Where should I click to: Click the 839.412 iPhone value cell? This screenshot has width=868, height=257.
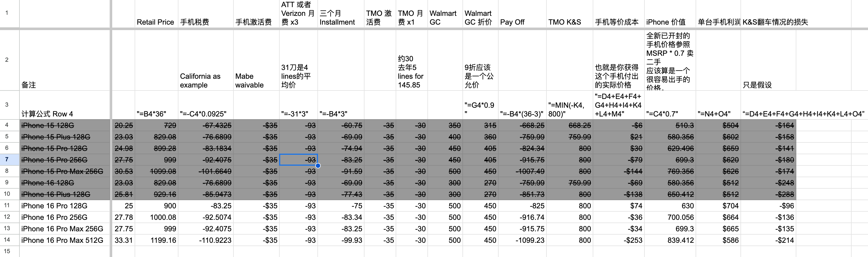click(670, 240)
